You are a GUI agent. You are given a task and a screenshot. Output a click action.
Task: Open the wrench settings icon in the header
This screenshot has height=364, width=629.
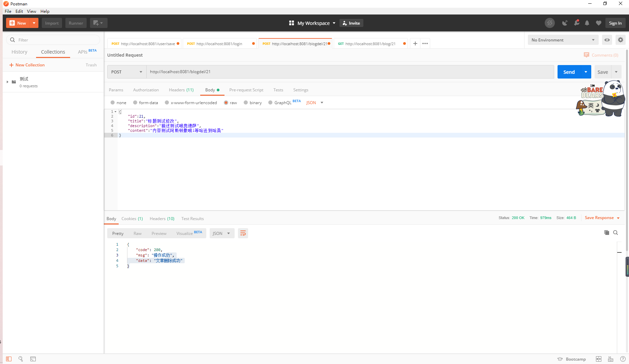tap(577, 23)
